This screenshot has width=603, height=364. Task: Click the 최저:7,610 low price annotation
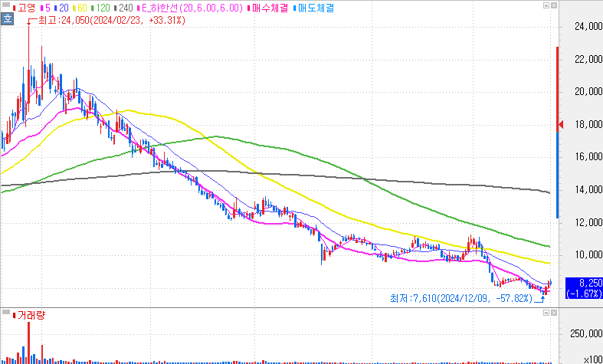click(461, 298)
